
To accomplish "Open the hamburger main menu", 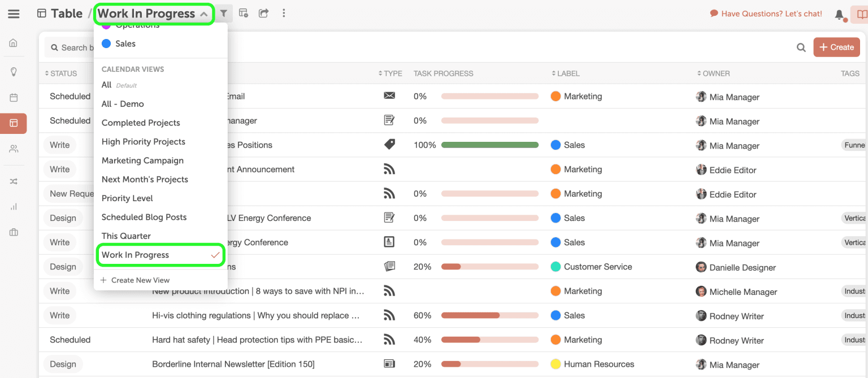I will (x=14, y=14).
